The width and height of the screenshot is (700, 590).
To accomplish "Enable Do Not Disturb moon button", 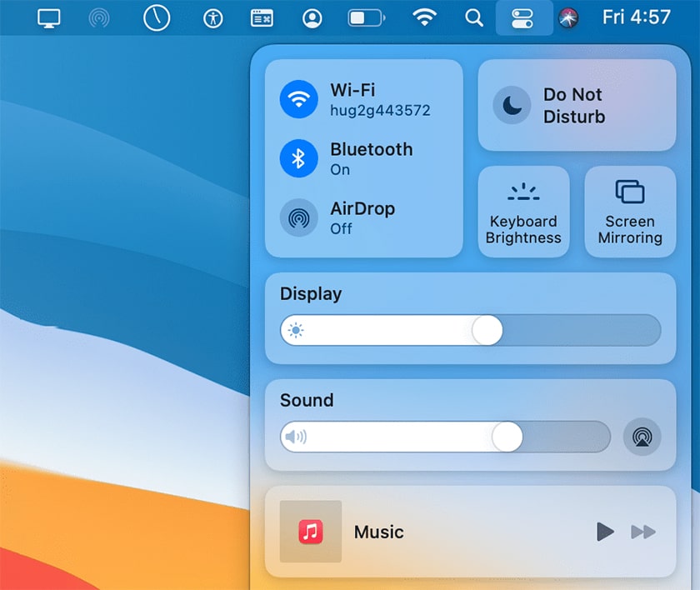I will point(512,105).
